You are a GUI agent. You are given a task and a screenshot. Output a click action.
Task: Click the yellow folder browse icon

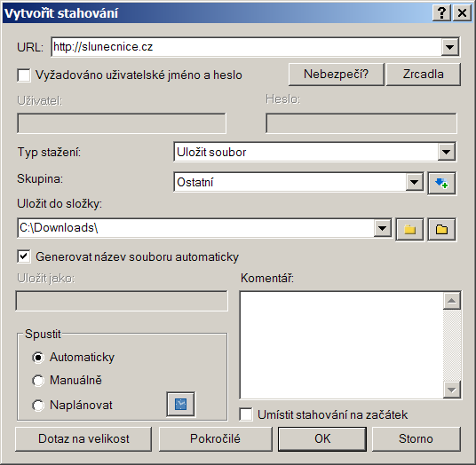[409, 229]
